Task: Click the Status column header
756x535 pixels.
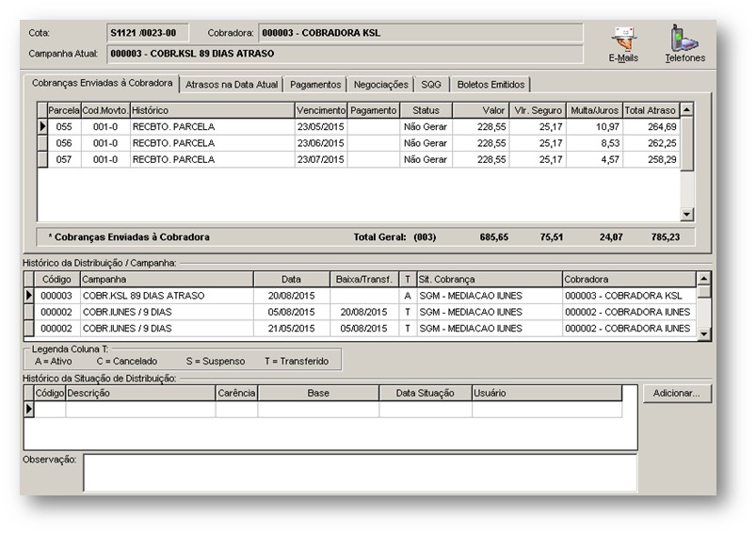Action: (426, 110)
